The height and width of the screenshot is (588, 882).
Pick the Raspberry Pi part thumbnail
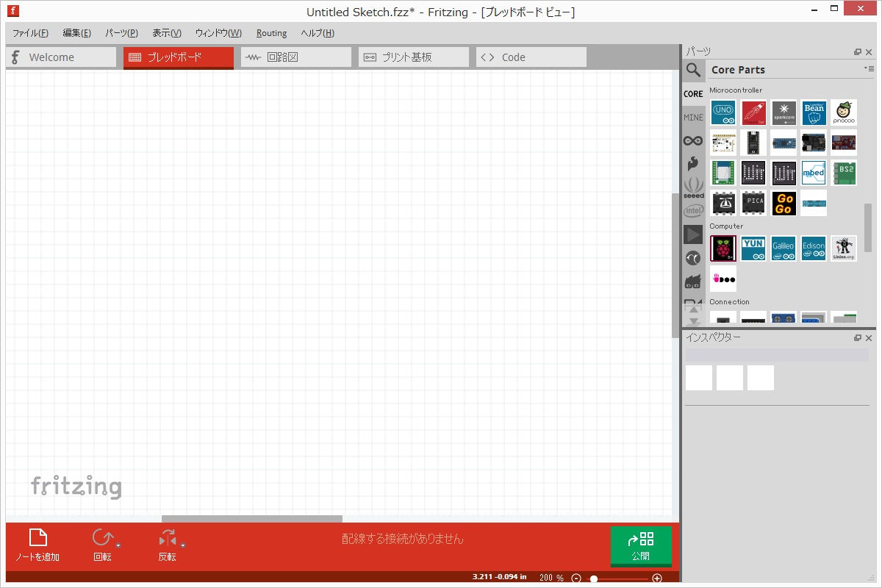(x=723, y=248)
